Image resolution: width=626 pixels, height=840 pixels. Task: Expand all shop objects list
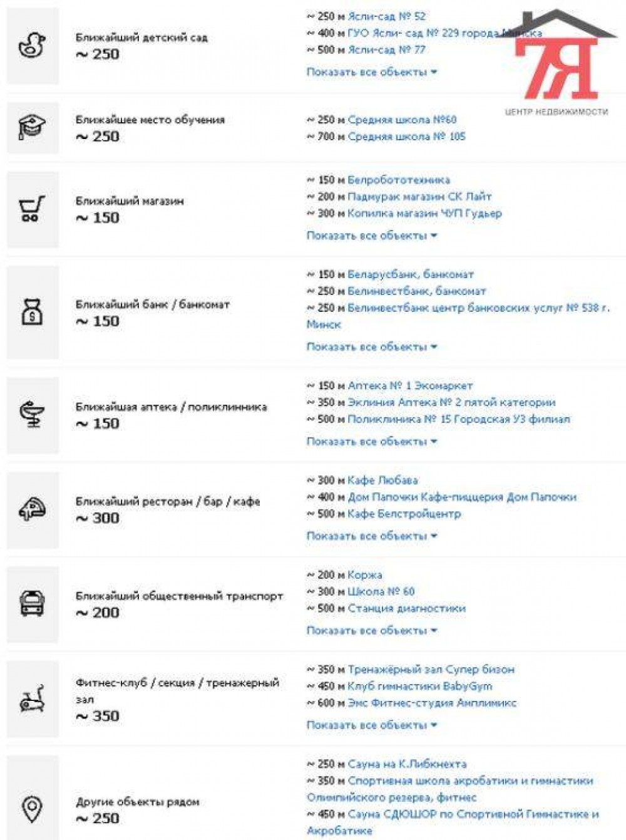[371, 236]
